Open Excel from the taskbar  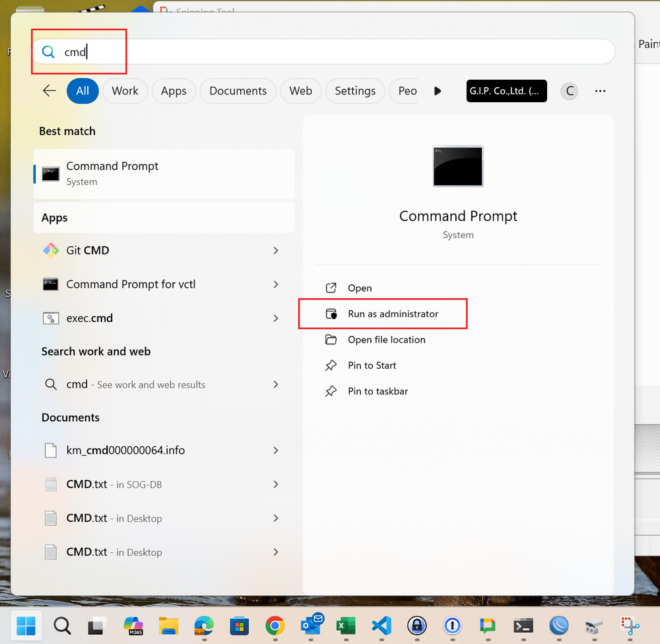[x=346, y=626]
